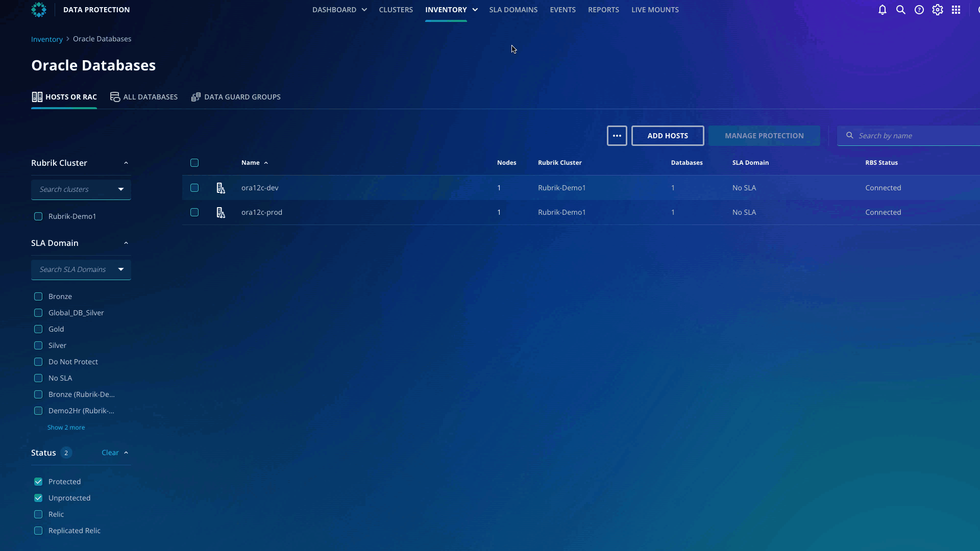980x551 pixels.
Task: Click the Manage Protection button
Action: (764, 136)
